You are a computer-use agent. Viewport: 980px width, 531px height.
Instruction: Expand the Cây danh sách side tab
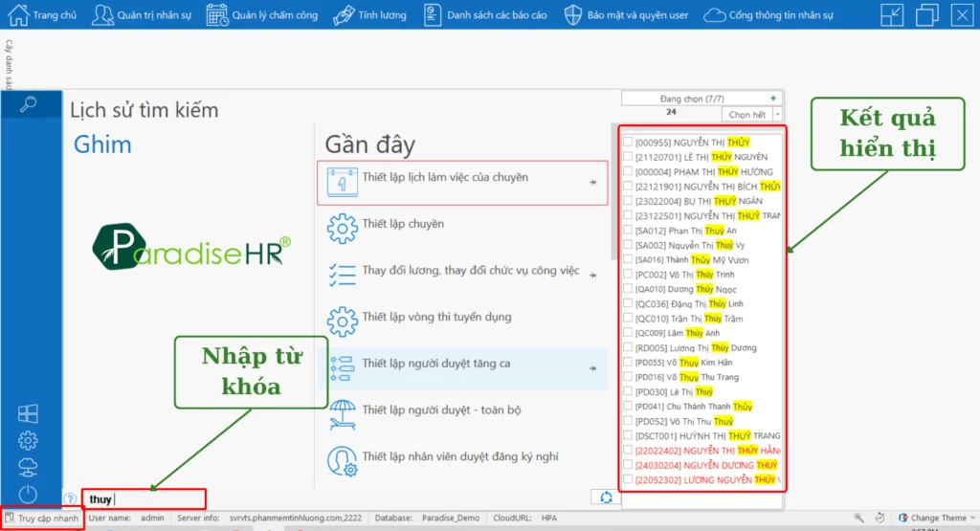point(8,64)
